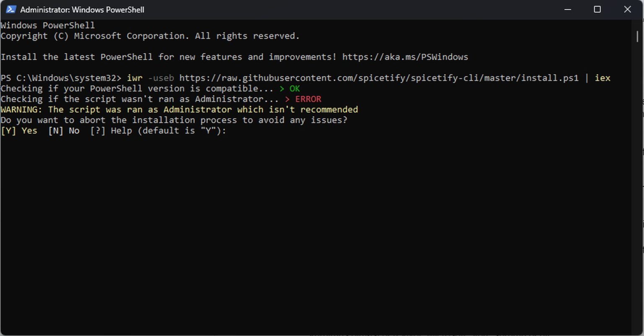Click the [?] Help option text
The width and height of the screenshot is (644, 336).
(111, 130)
